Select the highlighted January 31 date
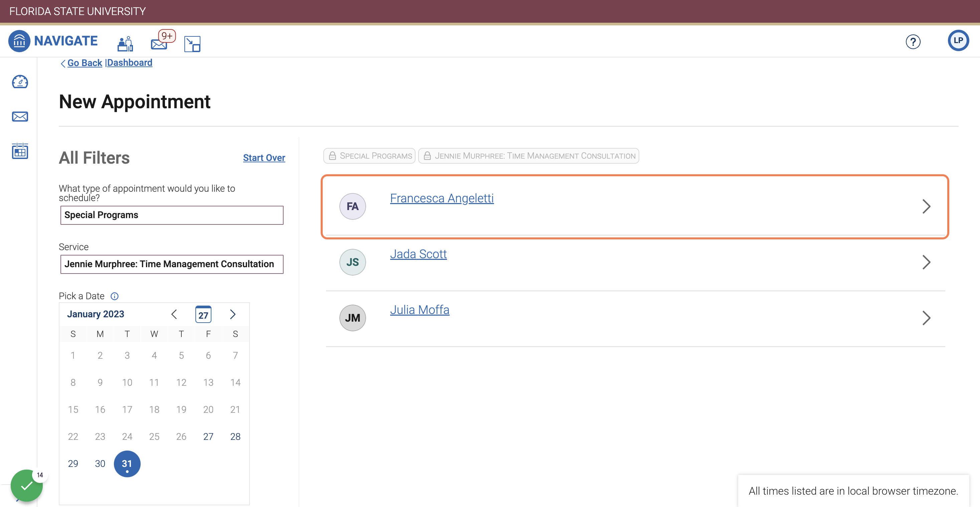Viewport: 980px width, 507px height. (x=127, y=464)
